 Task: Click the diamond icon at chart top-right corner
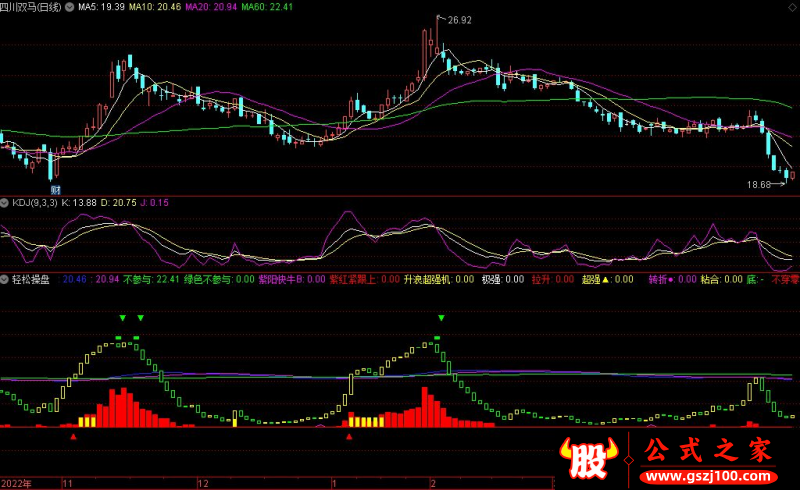(x=792, y=7)
